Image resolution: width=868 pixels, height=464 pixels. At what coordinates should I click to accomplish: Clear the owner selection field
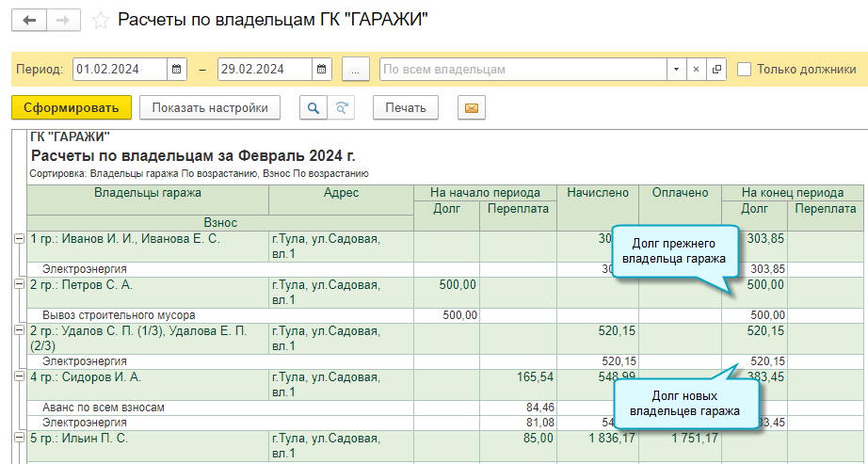pos(697,70)
